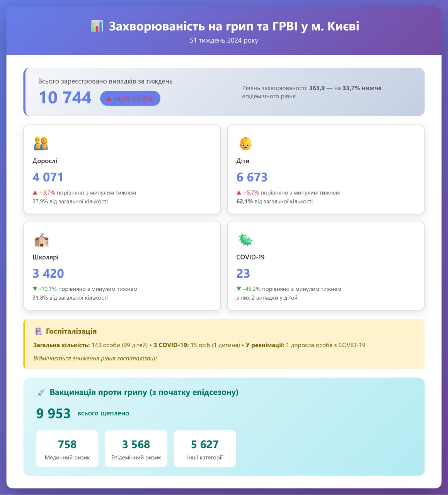This screenshot has width=448, height=495.
Task: Click the Школярі count 3 420
Action: [48, 273]
